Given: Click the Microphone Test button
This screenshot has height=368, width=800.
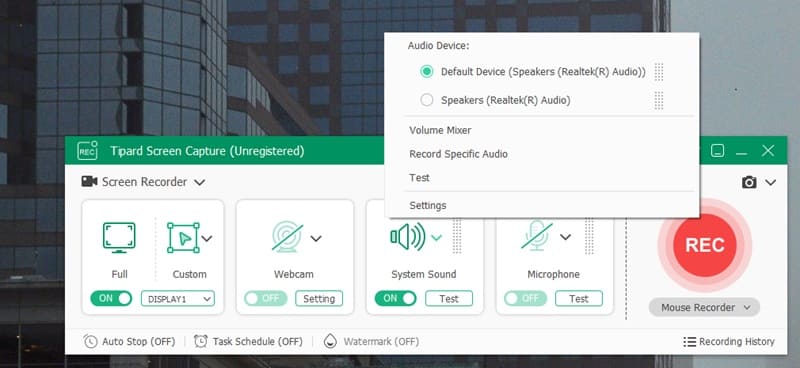Looking at the screenshot, I should [579, 299].
